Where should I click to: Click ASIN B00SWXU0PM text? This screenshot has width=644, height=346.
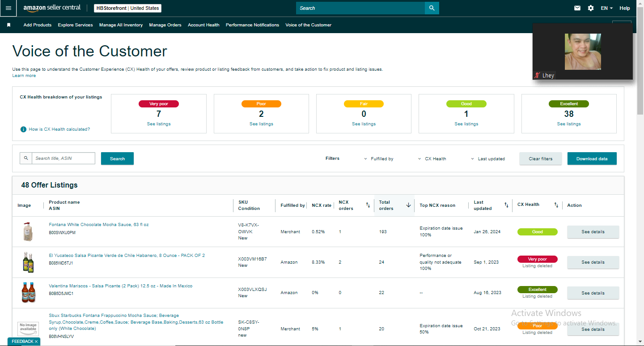pyautogui.click(x=62, y=233)
